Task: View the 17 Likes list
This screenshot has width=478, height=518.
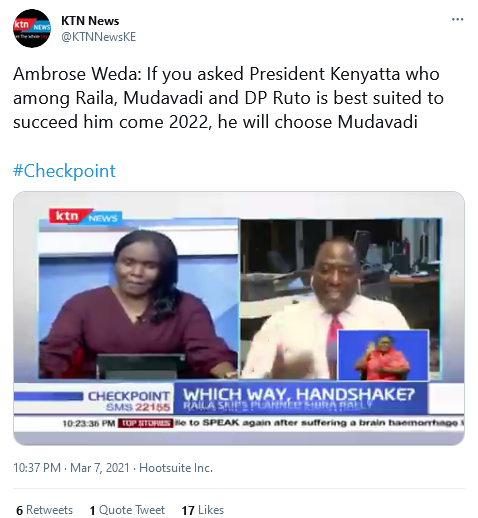Action: coord(203,510)
